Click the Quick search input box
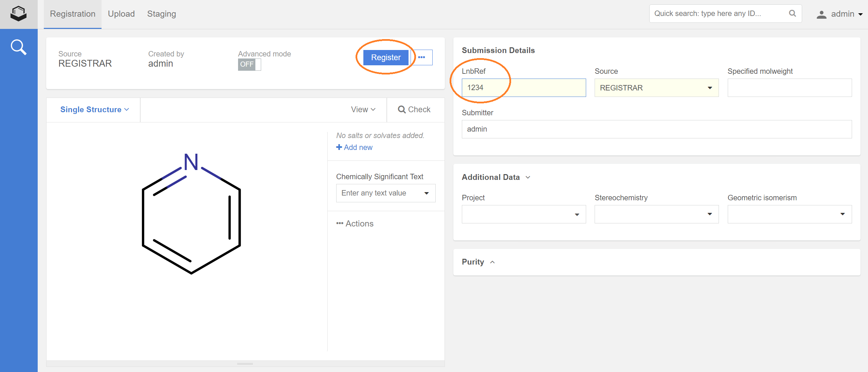 coord(725,14)
